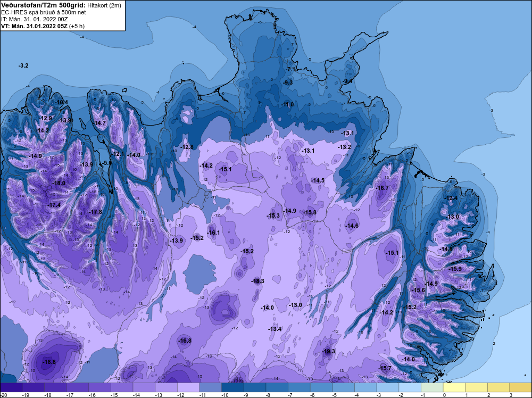532x398 pixels.
Task: Select the -16.8 temperature label
Action: click(x=185, y=341)
